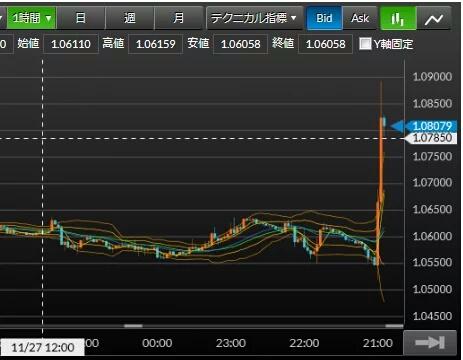The height and width of the screenshot is (360, 463).
Task: Click the 23:00 time axis label
Action: (231, 343)
